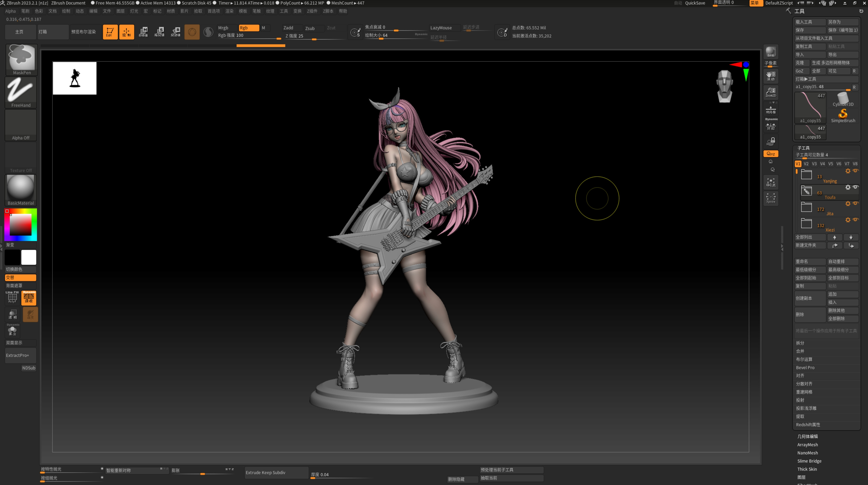Click the sculptris sphere icon beside Mrgb
The image size is (868, 485).
point(208,32)
